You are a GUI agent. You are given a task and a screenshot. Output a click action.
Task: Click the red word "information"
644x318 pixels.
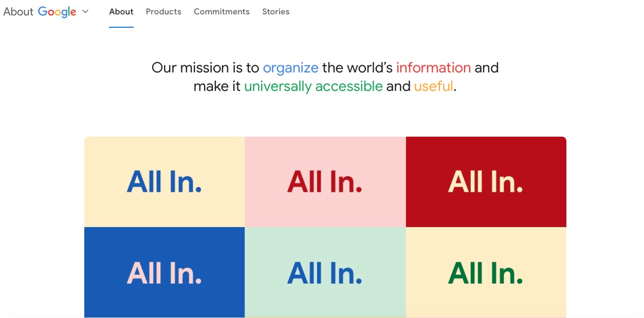[433, 68]
